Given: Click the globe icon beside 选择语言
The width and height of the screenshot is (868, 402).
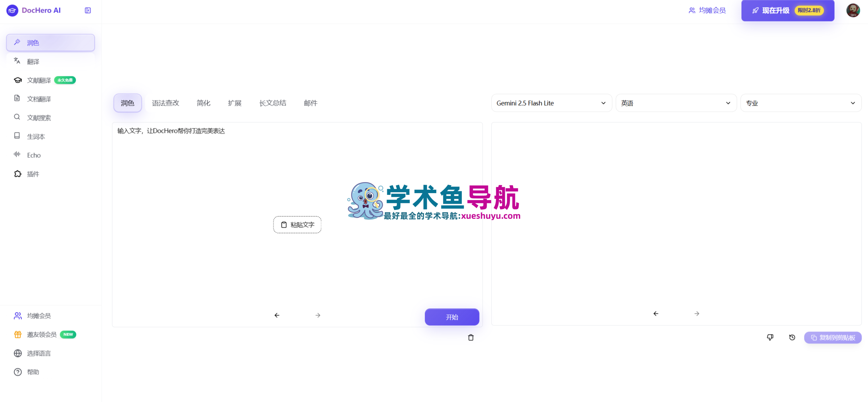Looking at the screenshot, I should click(x=18, y=353).
